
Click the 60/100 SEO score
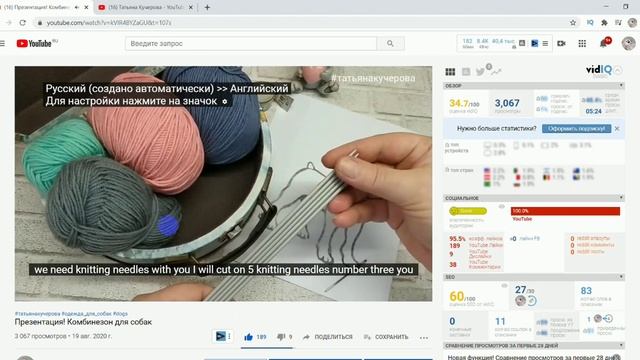[x=462, y=296]
